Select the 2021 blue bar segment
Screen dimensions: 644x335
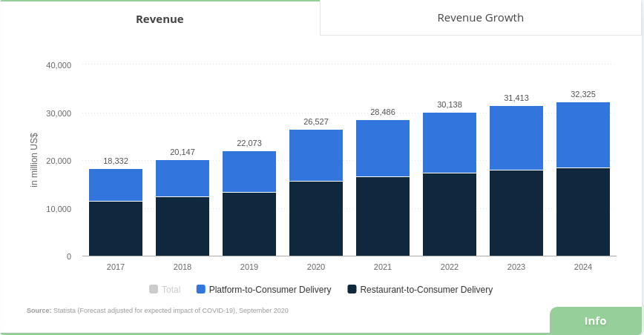pos(383,148)
